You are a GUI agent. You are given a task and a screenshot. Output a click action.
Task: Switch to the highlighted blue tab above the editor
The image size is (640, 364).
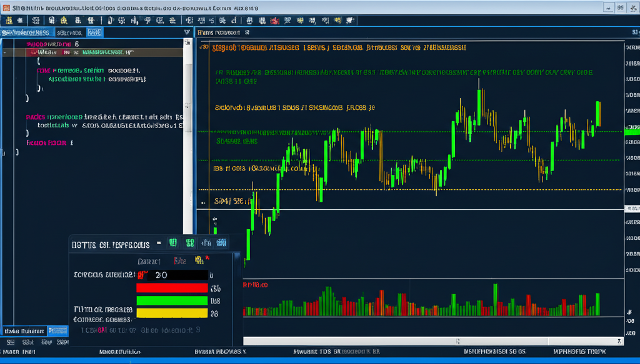pos(93,31)
